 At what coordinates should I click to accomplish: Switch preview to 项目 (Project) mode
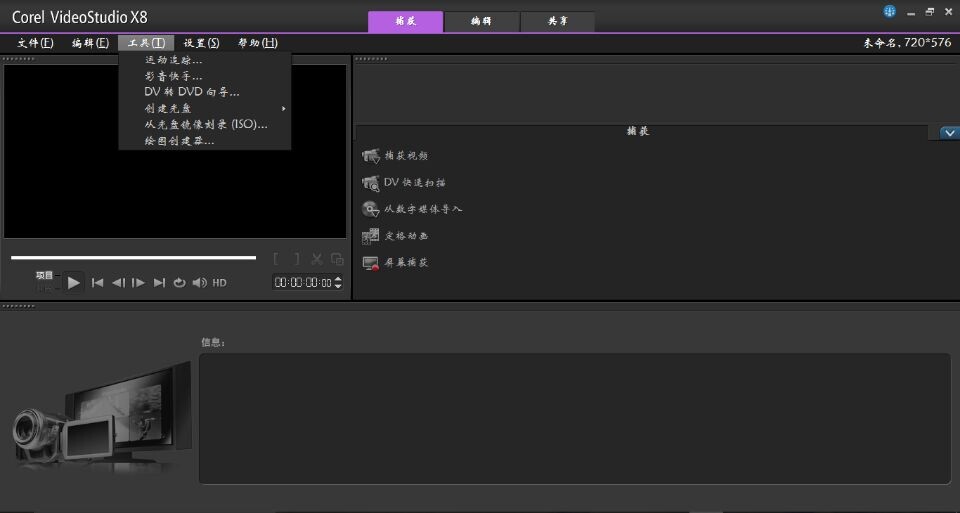click(44, 275)
